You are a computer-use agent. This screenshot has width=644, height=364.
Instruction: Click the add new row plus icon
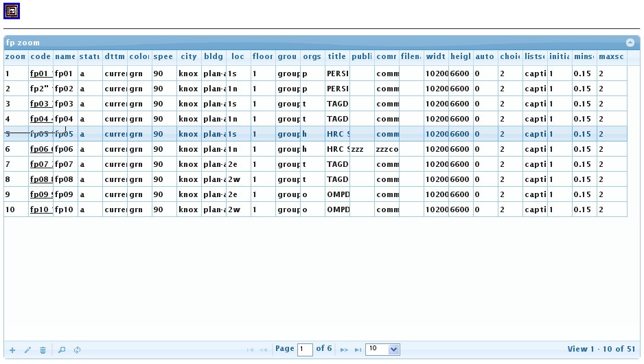[x=12, y=350]
